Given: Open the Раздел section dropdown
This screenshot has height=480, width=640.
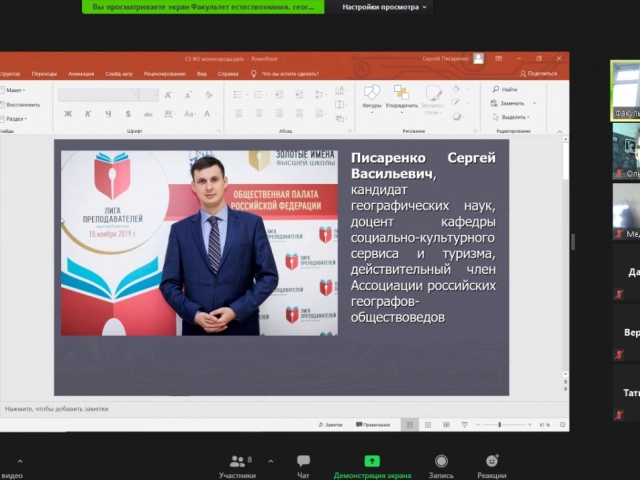Looking at the screenshot, I should click(x=14, y=119).
